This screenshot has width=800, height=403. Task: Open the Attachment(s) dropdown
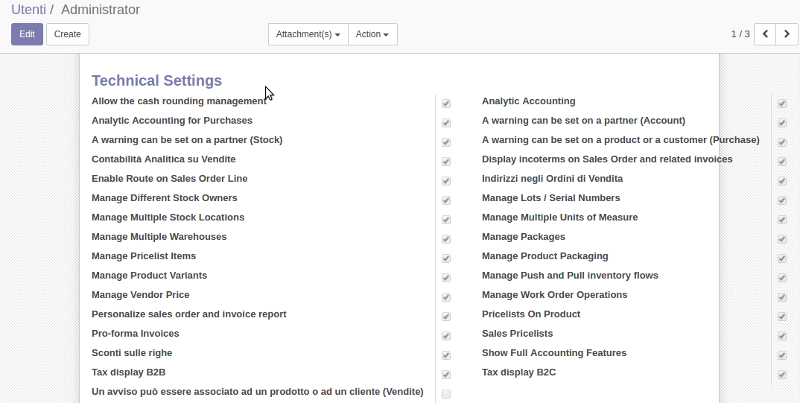point(308,34)
